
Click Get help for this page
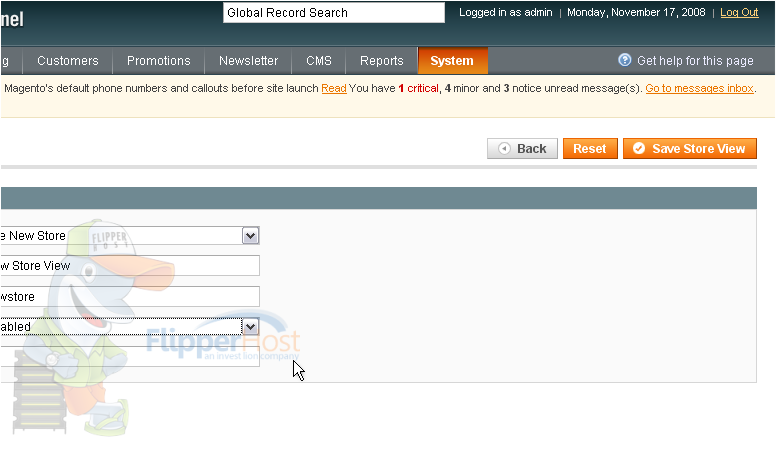point(695,61)
